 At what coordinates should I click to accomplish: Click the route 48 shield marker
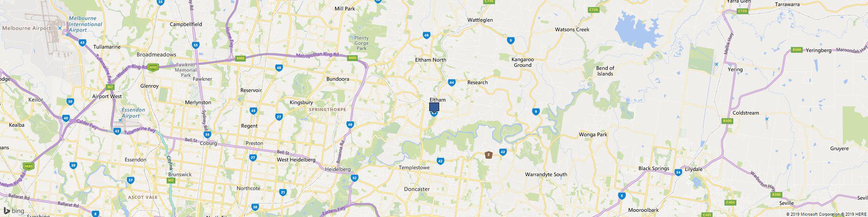point(279,67)
